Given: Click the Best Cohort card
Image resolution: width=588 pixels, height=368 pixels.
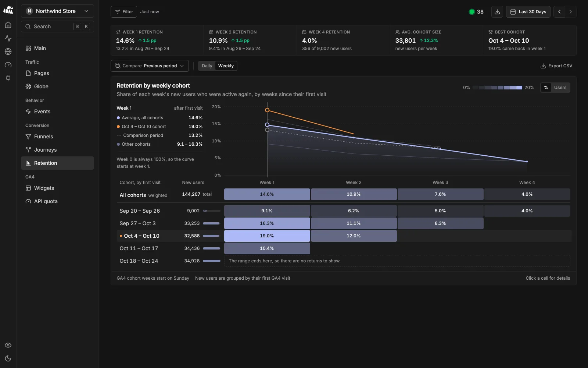Looking at the screenshot, I should 529,40.
